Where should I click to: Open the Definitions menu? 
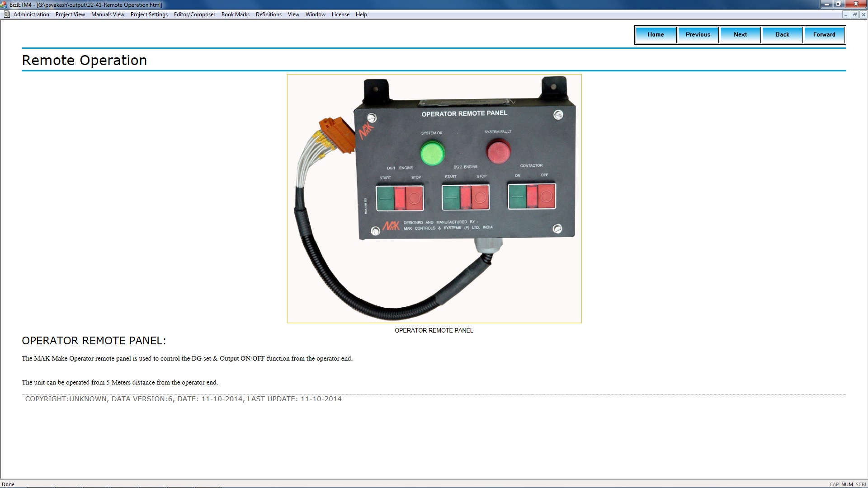[x=269, y=14]
